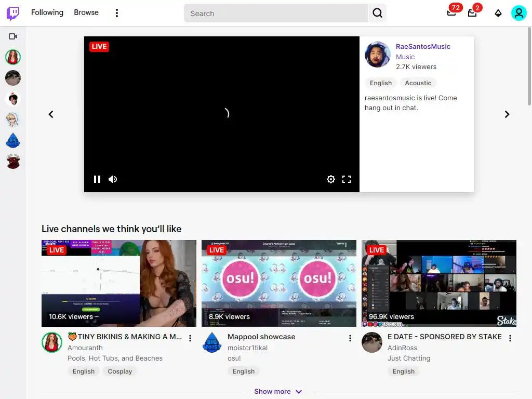Open Pools, Hot Tubs, and Beaches category
This screenshot has width=532, height=399.
[115, 358]
